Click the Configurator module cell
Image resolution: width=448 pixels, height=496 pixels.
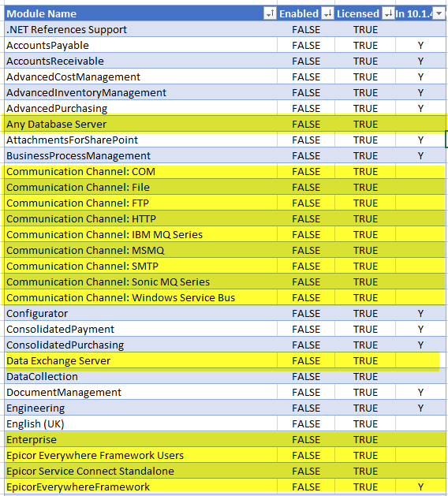[141, 313]
